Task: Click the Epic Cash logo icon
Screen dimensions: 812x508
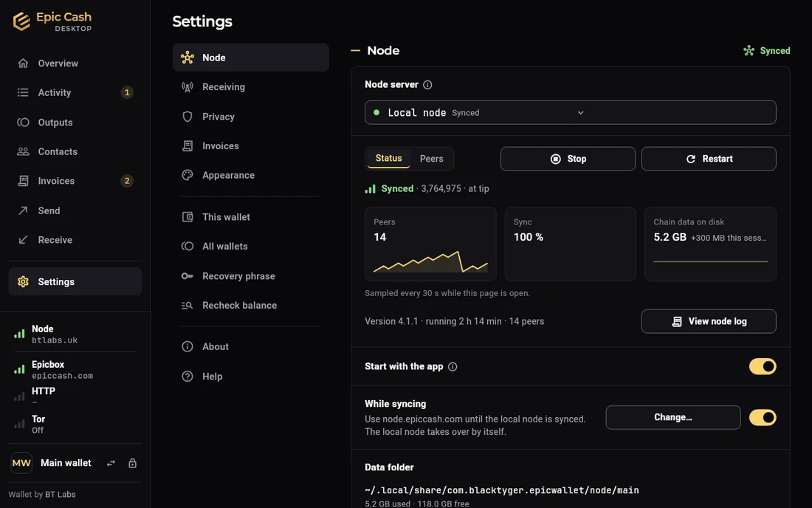Action: [x=21, y=21]
